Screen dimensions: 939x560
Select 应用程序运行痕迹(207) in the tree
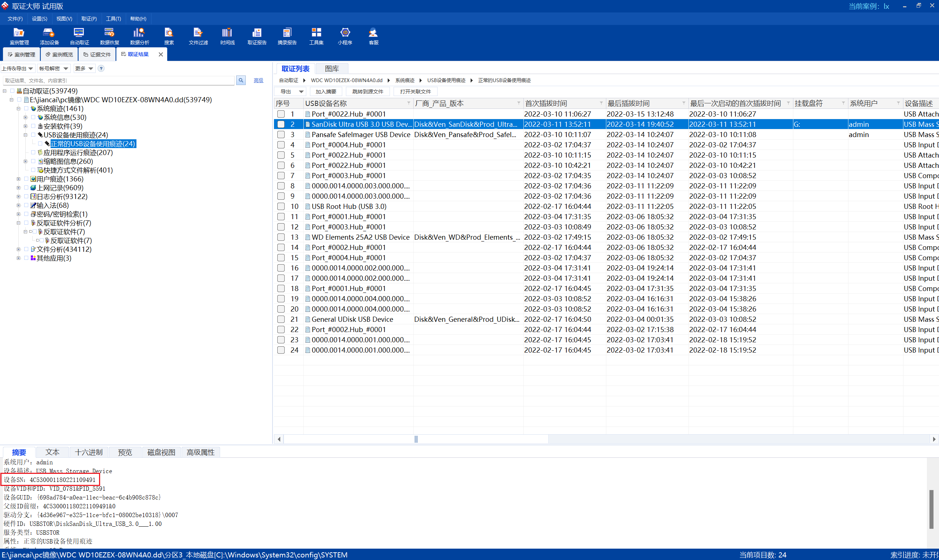pyautogui.click(x=78, y=153)
